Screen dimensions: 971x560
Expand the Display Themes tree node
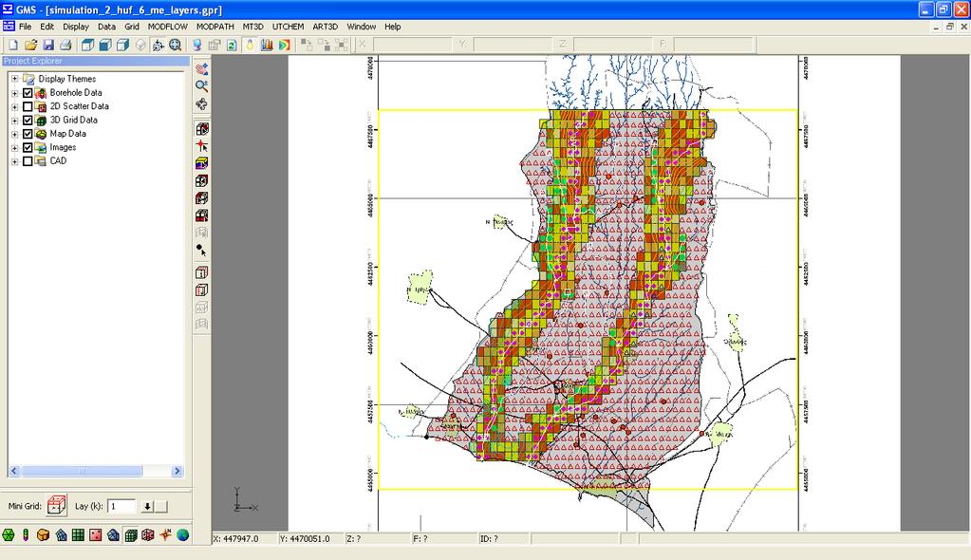pyautogui.click(x=14, y=79)
